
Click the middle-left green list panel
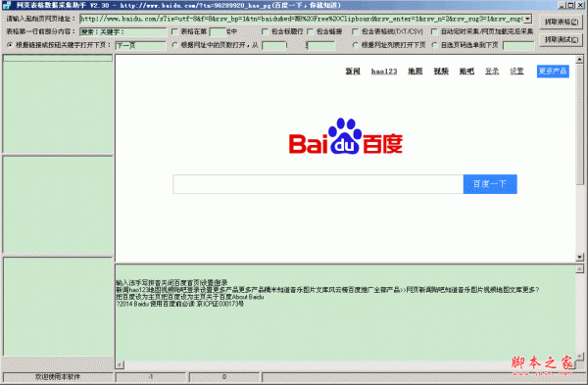point(58,205)
